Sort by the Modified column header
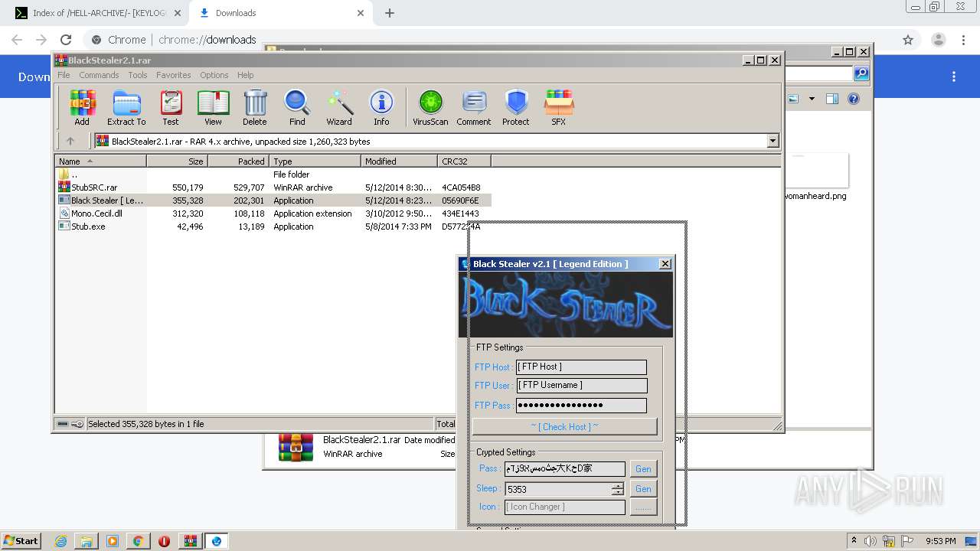This screenshot has width=980, height=551. click(399, 161)
